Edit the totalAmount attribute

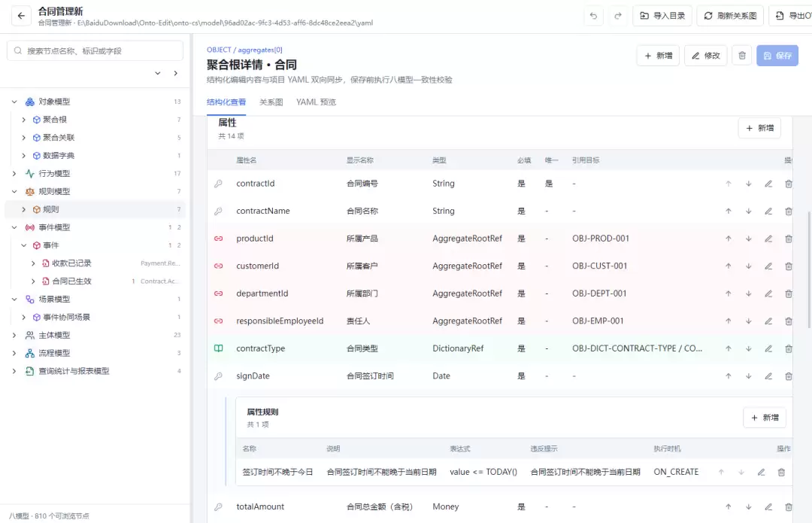pyautogui.click(x=768, y=507)
